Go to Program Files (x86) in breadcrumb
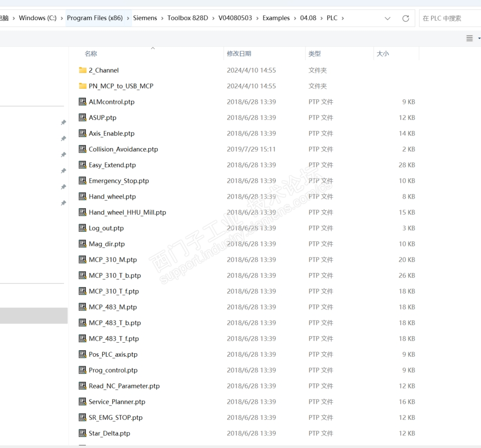Screen dimensions: 481x448 click(95, 18)
